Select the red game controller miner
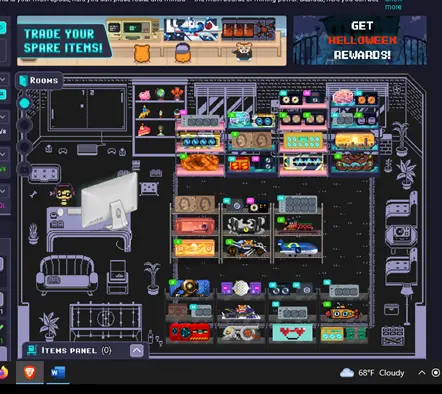The image size is (442, 394). (190, 332)
